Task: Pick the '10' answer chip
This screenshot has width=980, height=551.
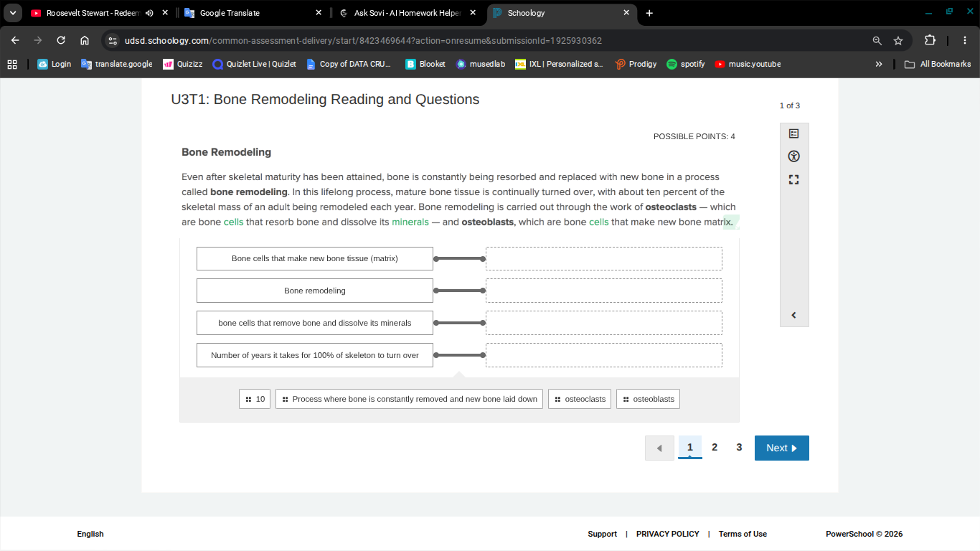Action: (255, 399)
